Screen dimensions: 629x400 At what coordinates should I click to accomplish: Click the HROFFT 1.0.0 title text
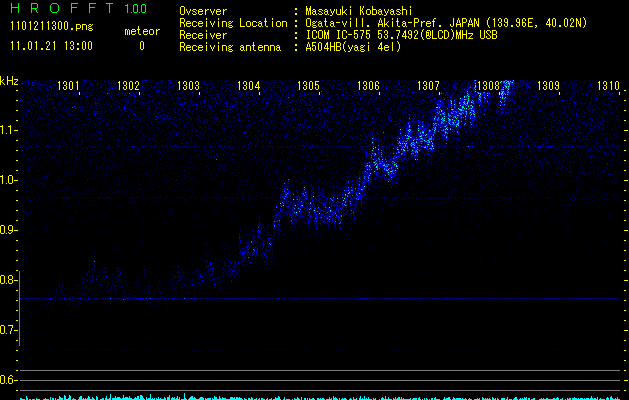pyautogui.click(x=79, y=8)
